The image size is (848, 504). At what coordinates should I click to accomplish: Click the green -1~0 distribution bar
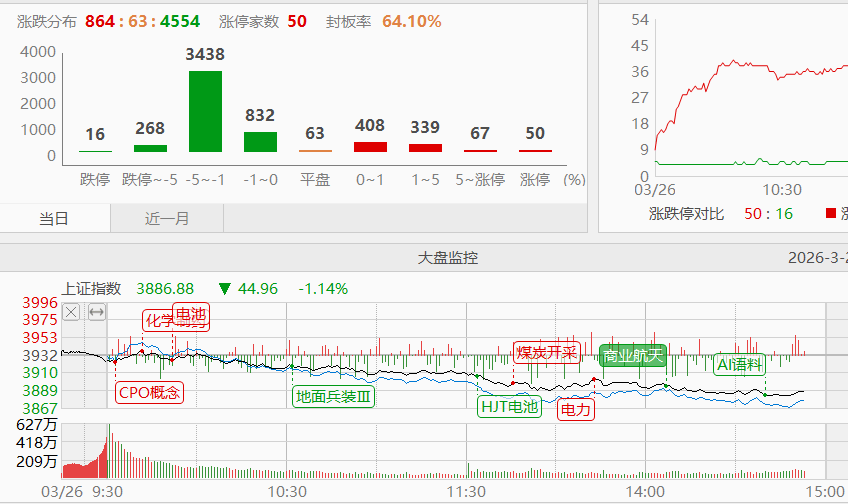coord(260,142)
